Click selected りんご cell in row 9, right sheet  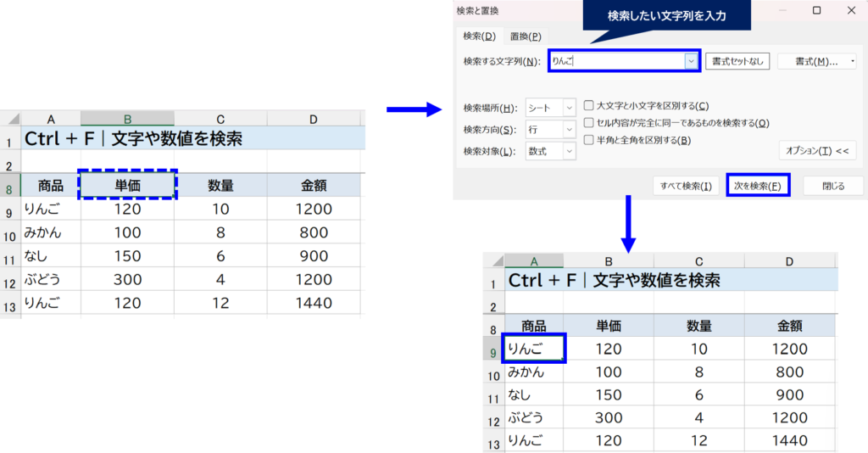(x=534, y=349)
